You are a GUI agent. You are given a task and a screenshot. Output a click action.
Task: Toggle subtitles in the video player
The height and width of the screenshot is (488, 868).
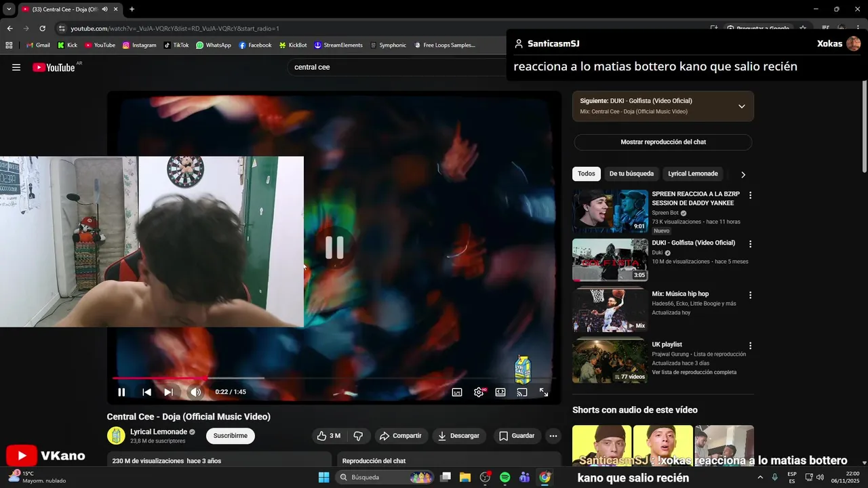[x=457, y=392]
